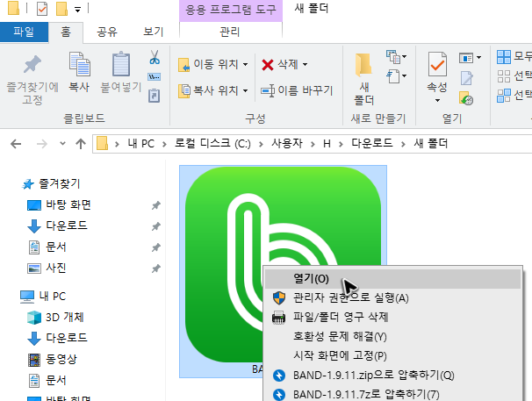Select 선택 안 함 (Select none) icon
532x401 pixels.
coord(504,76)
